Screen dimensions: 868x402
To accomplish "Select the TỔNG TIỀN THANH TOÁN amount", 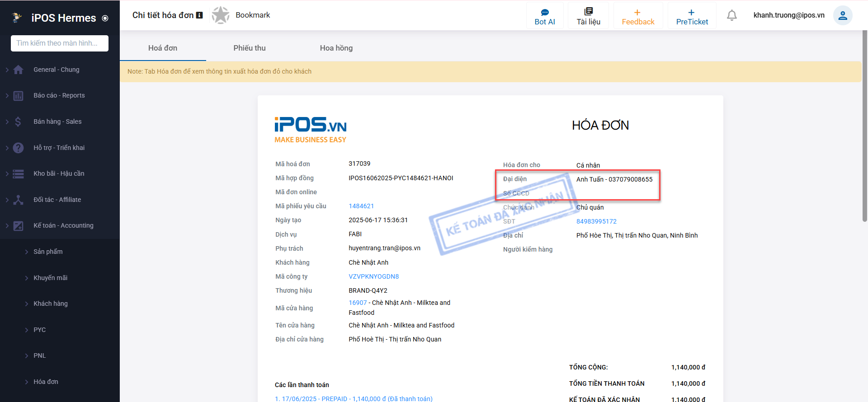I will [x=688, y=383].
